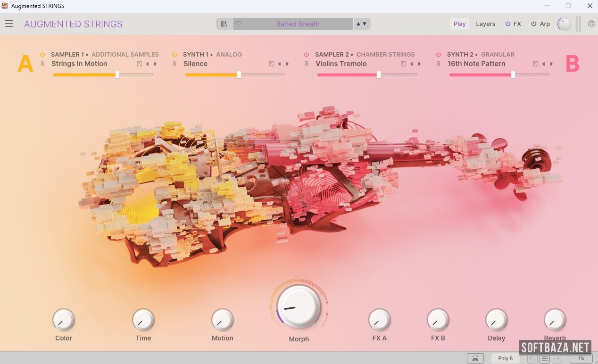The height and width of the screenshot is (364, 598).
Task: Click the Baited Breath preset name
Action: pos(298,24)
